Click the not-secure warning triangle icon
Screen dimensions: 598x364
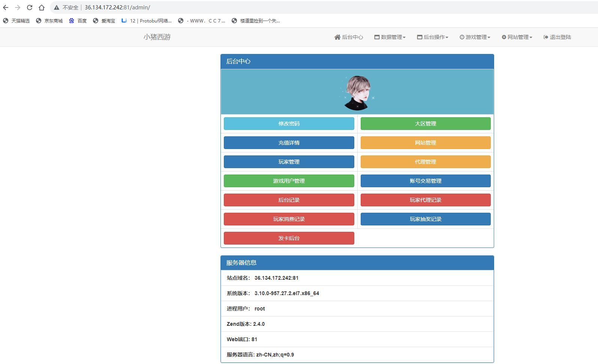pyautogui.click(x=57, y=7)
